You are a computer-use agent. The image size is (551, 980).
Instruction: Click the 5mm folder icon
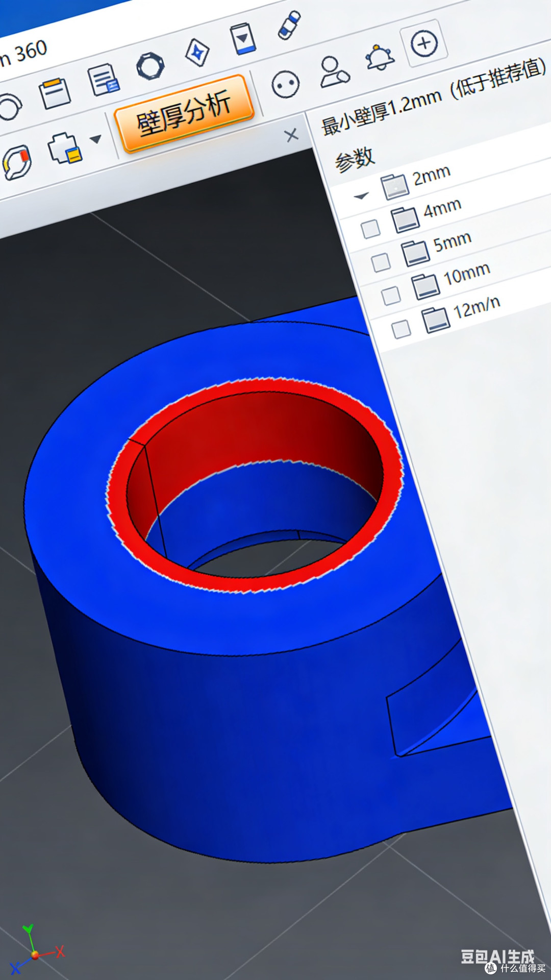(x=415, y=254)
